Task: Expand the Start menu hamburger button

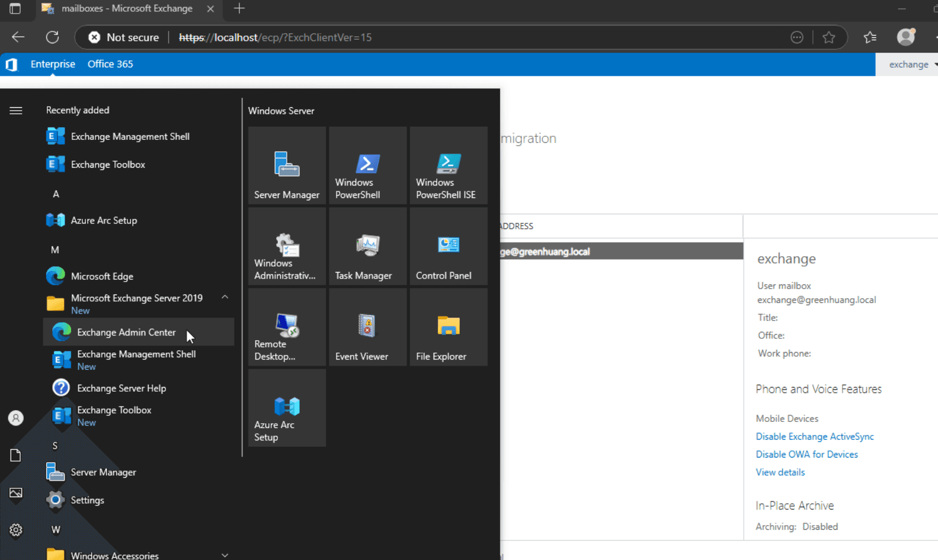Action: (x=16, y=111)
